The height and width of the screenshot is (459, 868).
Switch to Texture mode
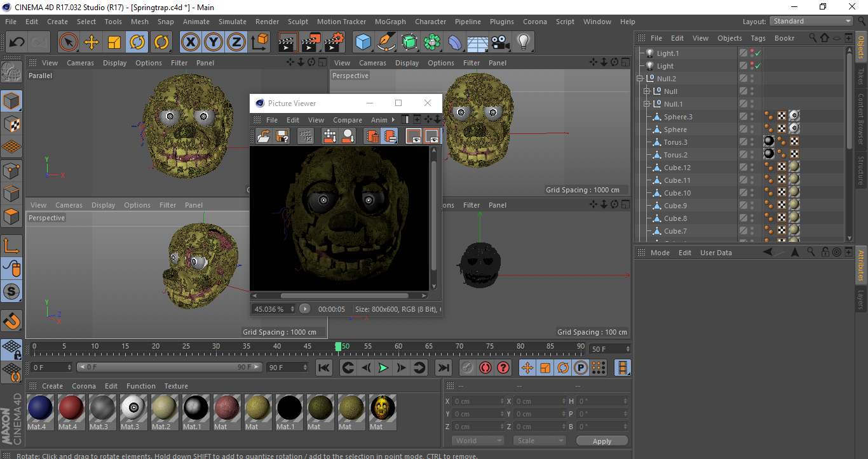[11, 124]
